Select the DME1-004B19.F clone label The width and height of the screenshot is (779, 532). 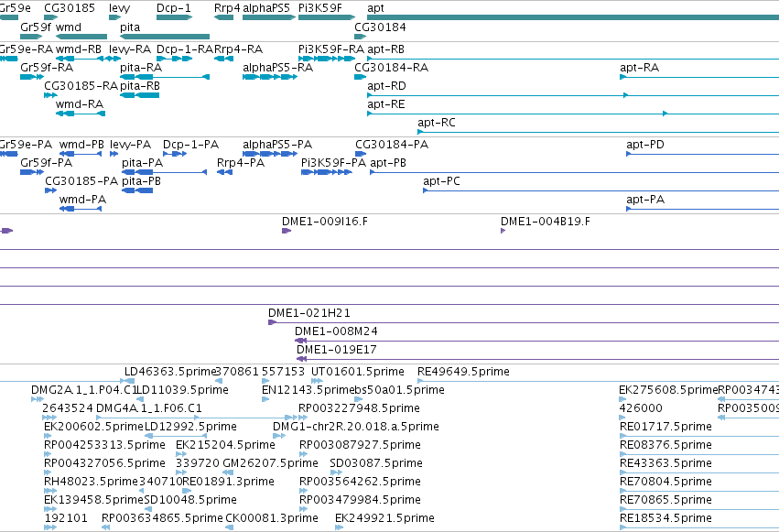click(x=546, y=222)
